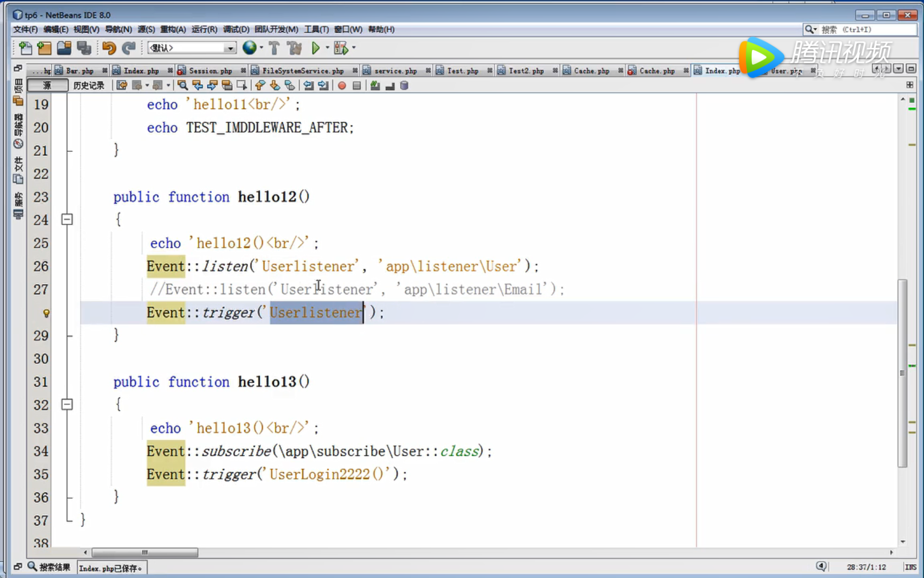Open Run Project dropdown arrow
Image resolution: width=924 pixels, height=578 pixels.
pos(327,48)
